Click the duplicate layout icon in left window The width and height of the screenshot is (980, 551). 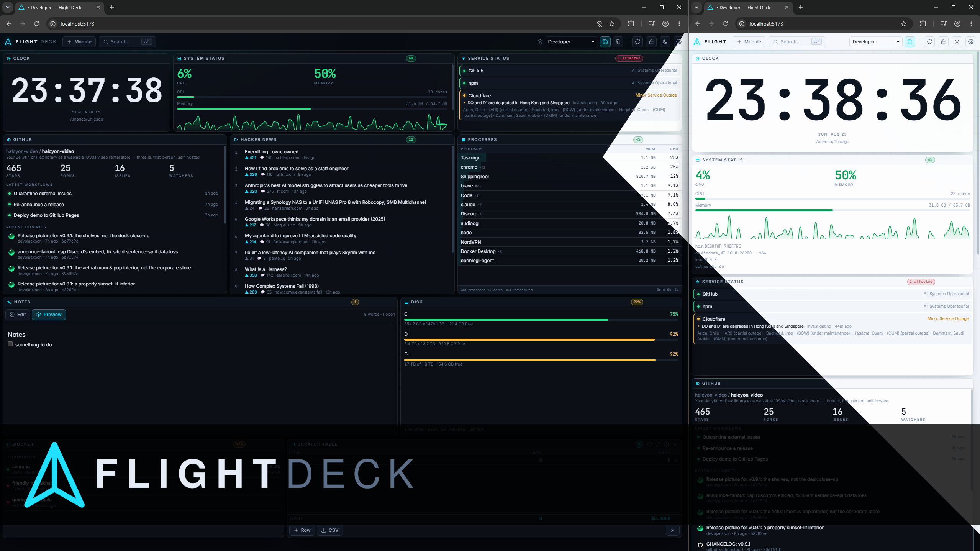618,42
